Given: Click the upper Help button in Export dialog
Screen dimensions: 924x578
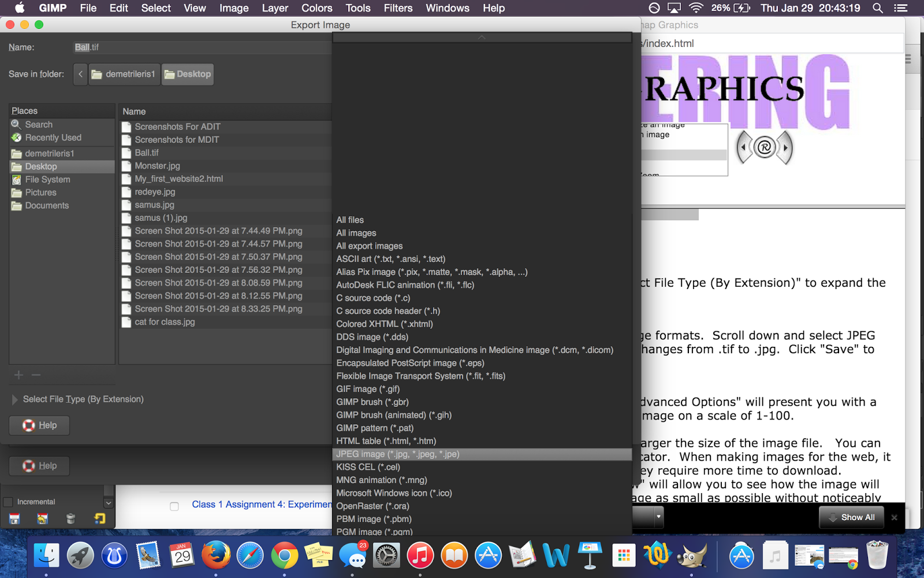Looking at the screenshot, I should (39, 425).
